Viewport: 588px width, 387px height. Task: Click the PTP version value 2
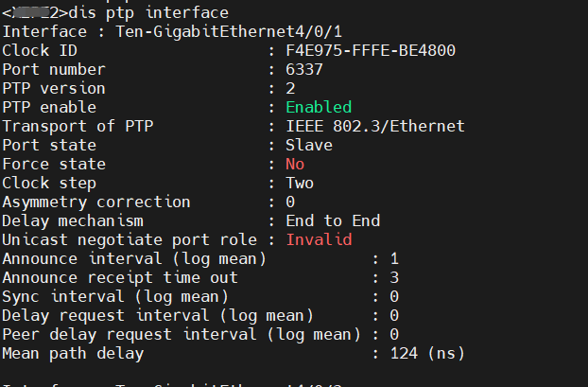point(290,88)
